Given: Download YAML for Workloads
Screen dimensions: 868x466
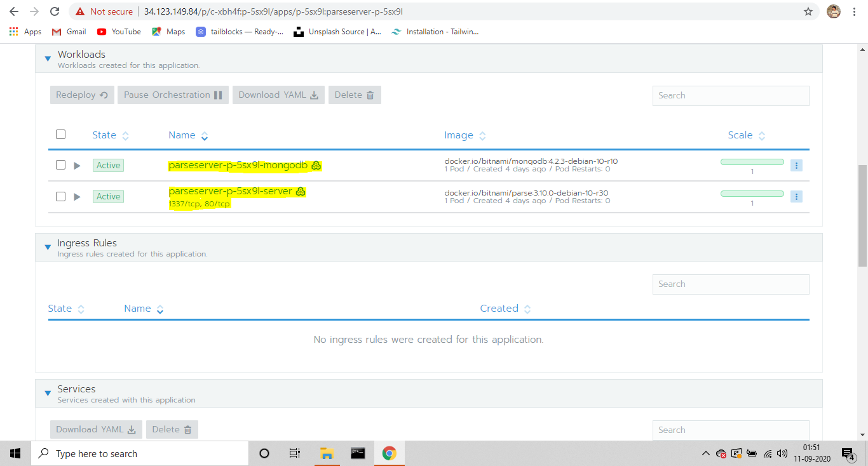Looking at the screenshot, I should pos(278,95).
